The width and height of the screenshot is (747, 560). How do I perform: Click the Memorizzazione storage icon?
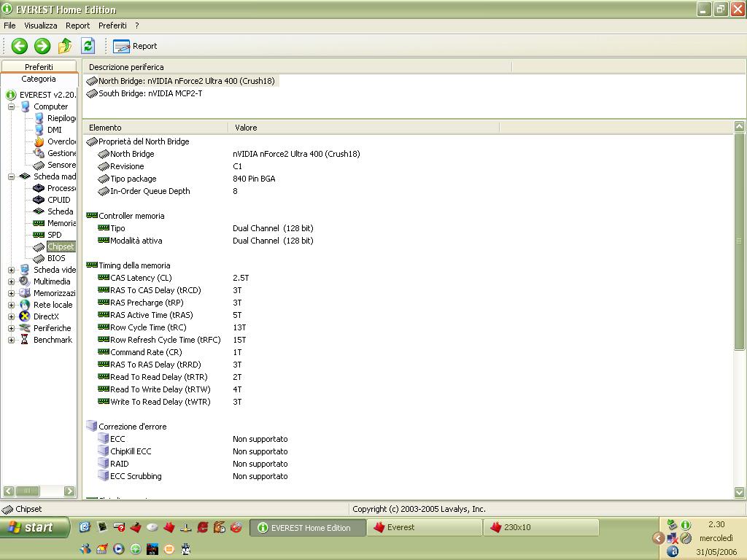[25, 293]
